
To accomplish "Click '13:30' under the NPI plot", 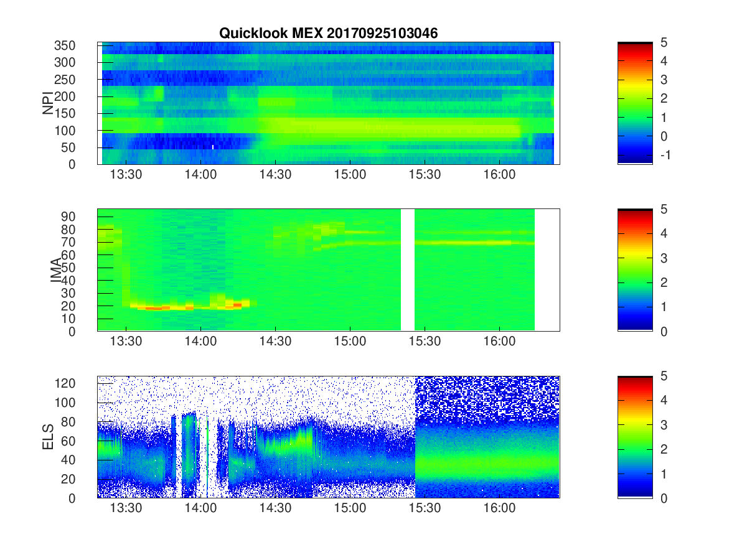I will (x=126, y=175).
